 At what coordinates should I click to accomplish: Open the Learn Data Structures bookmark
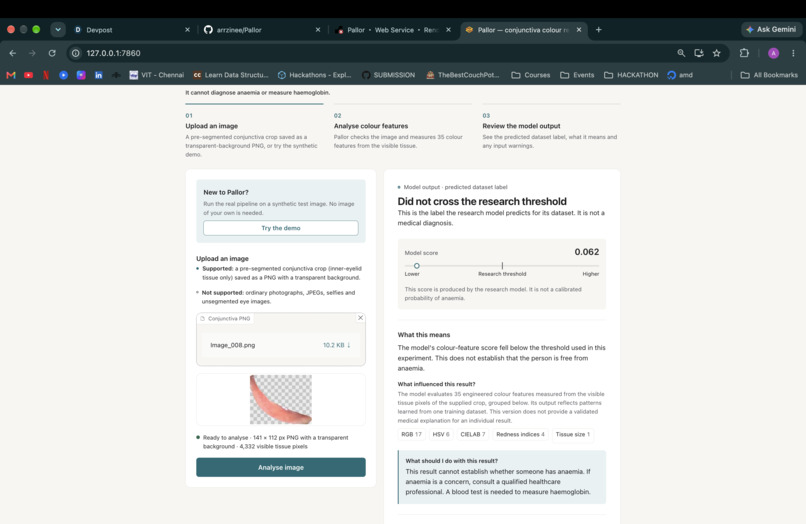click(231, 75)
